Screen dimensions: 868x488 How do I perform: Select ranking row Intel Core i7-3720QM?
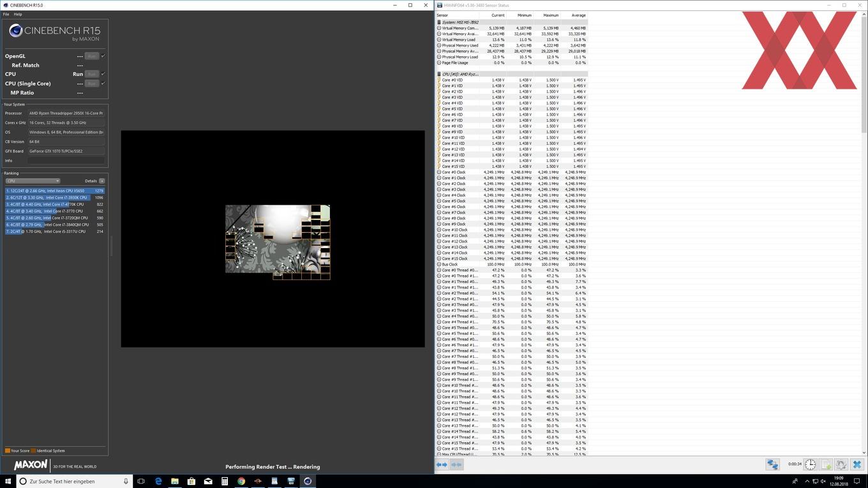tap(55, 218)
